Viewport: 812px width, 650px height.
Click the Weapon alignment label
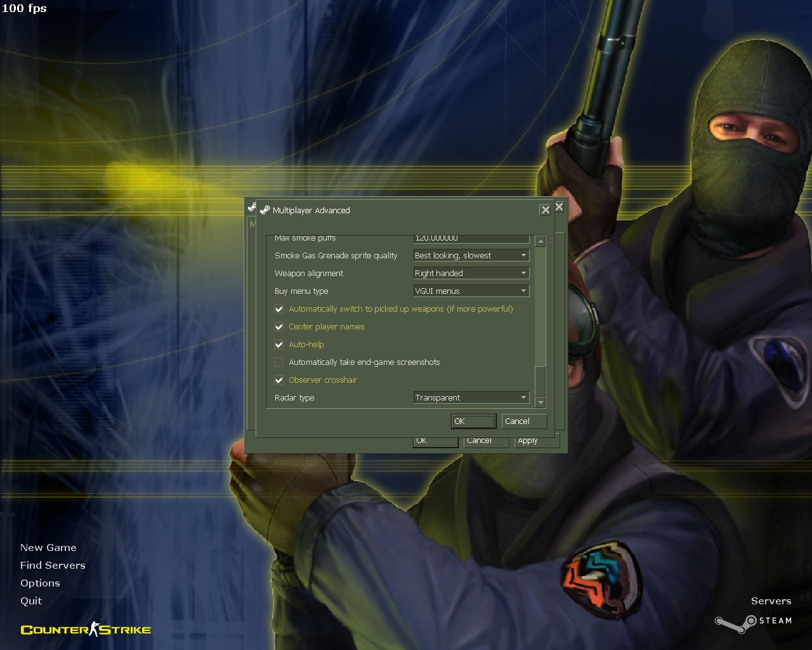tap(309, 274)
